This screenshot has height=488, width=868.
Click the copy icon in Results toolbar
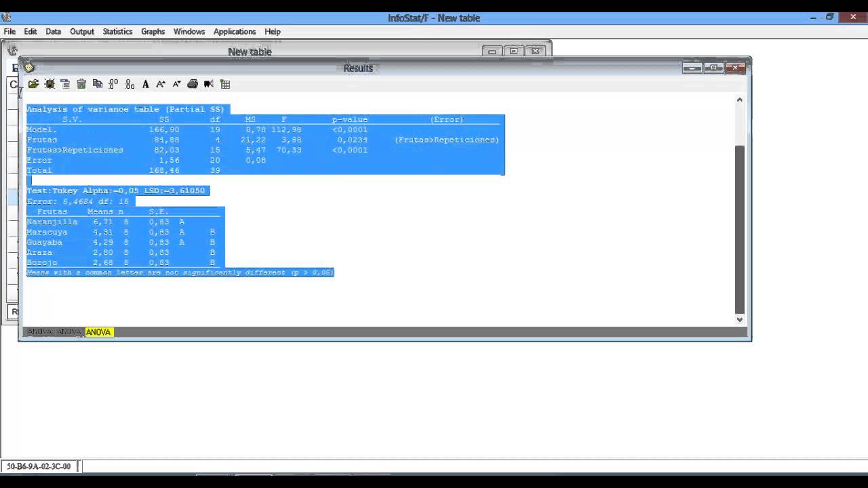(98, 84)
